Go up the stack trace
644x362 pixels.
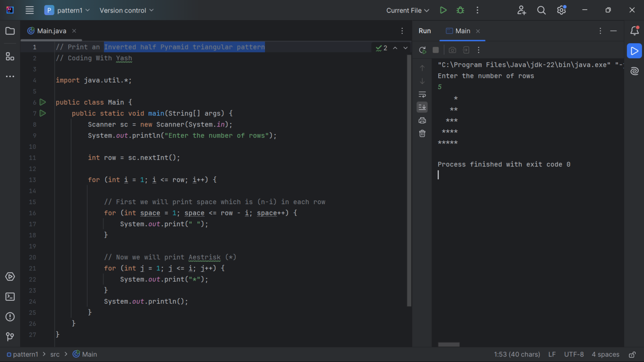422,68
